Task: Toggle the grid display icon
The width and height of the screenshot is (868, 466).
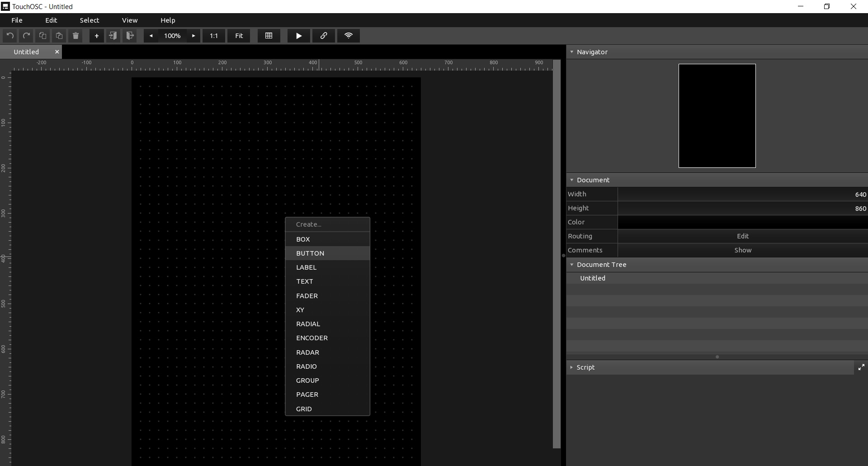Action: [x=269, y=36]
